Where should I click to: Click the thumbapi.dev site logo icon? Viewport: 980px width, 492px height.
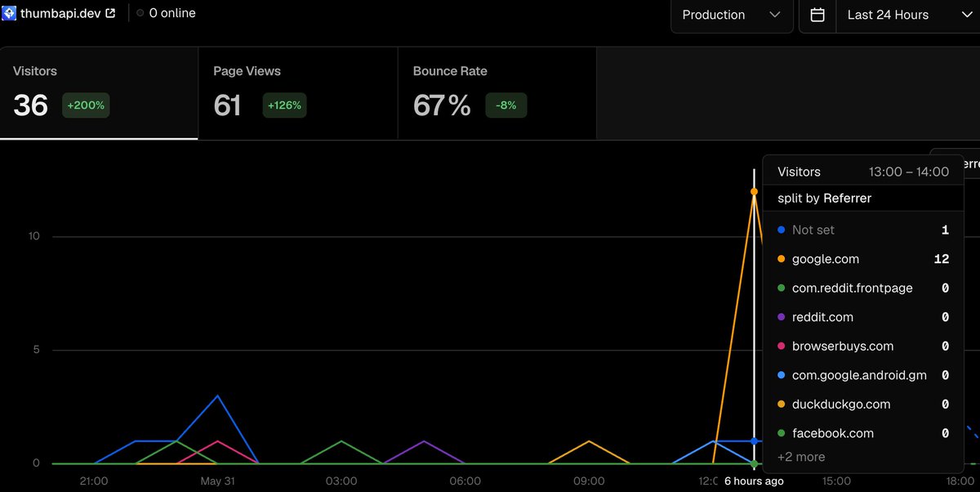tap(9, 13)
